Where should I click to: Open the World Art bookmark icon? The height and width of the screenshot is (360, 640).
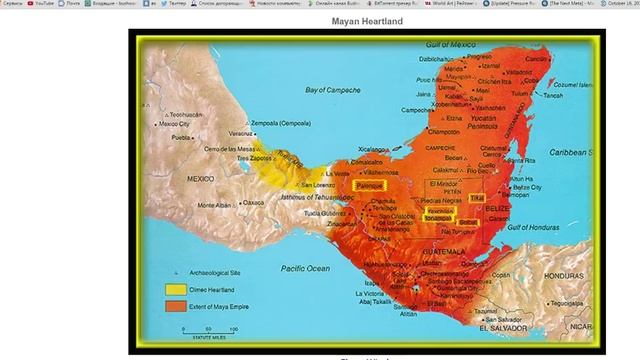428,3
